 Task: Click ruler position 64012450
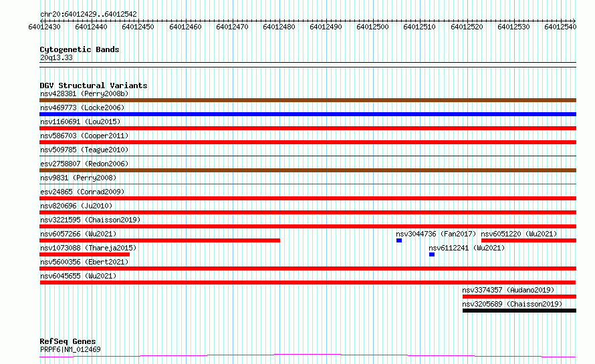pyautogui.click(x=138, y=27)
